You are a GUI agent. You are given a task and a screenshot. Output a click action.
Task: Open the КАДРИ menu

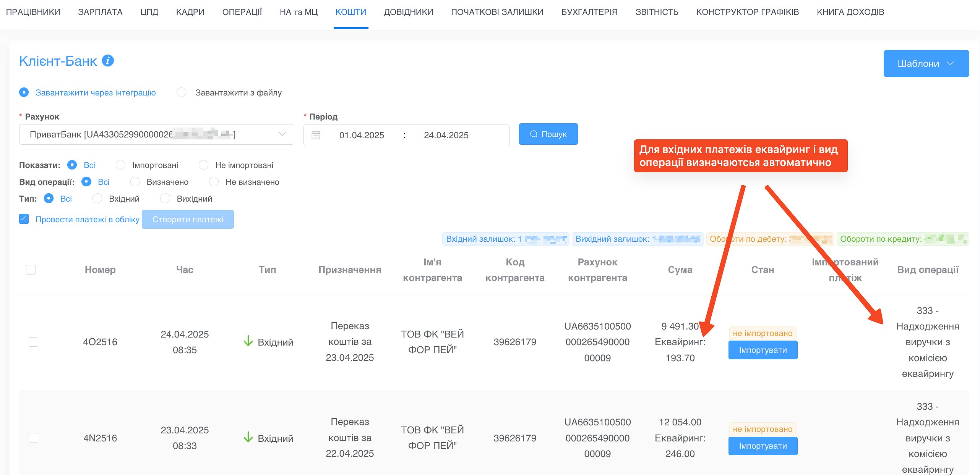point(190,12)
